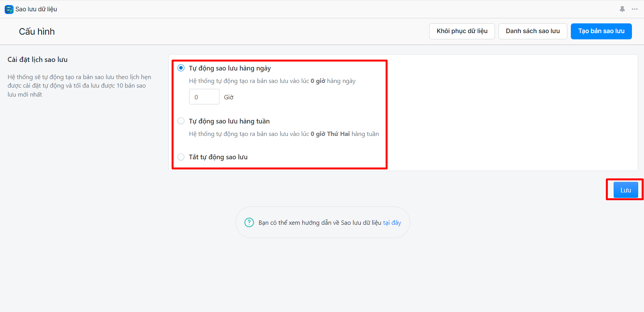Open Danh sách sao lưu
This screenshot has height=312, width=644.
pyautogui.click(x=533, y=31)
